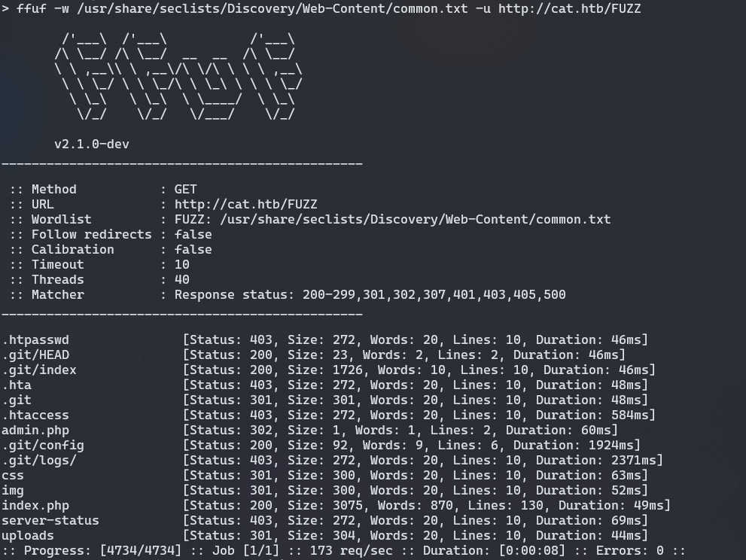This screenshot has width=746, height=560.
Task: Click the ffuf command line at top
Action: (x=328, y=9)
